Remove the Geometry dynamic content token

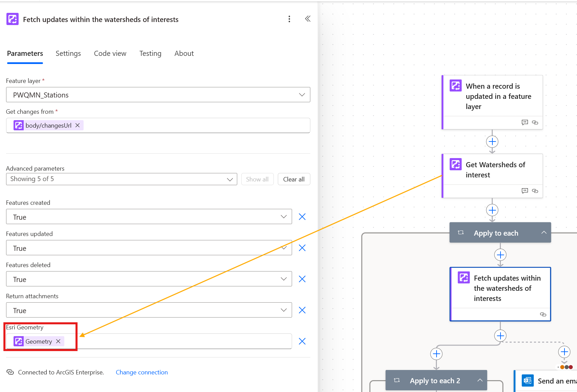click(58, 341)
